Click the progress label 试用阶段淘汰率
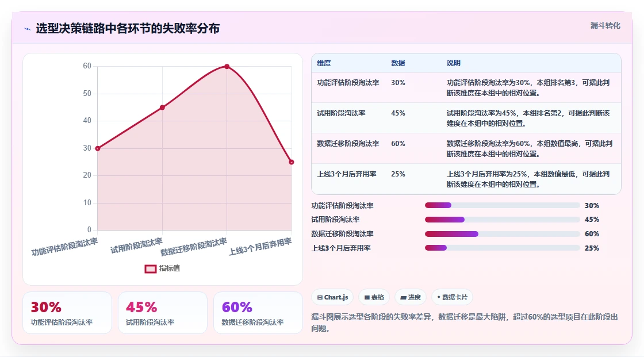This screenshot has width=644, height=357. click(x=336, y=220)
